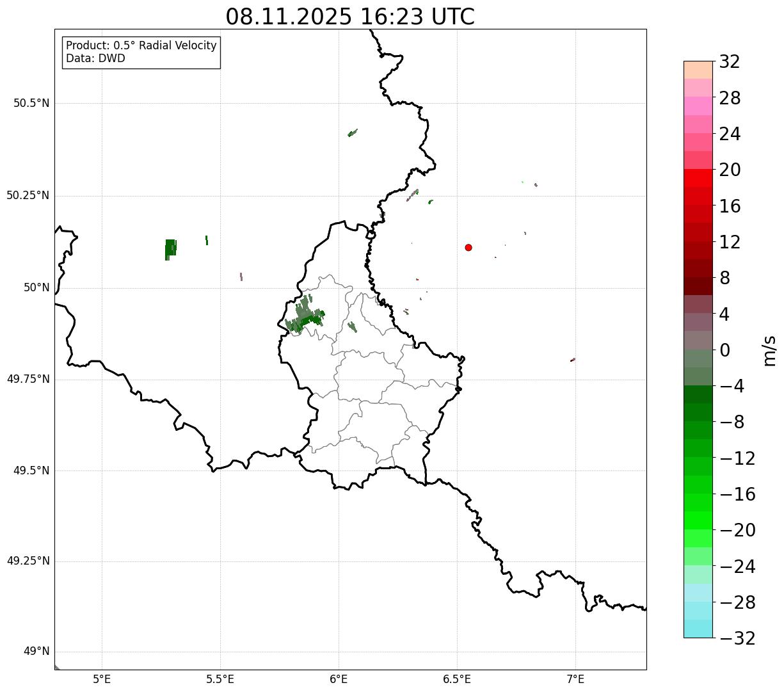Click the 49.5°N latitude label

[31, 471]
